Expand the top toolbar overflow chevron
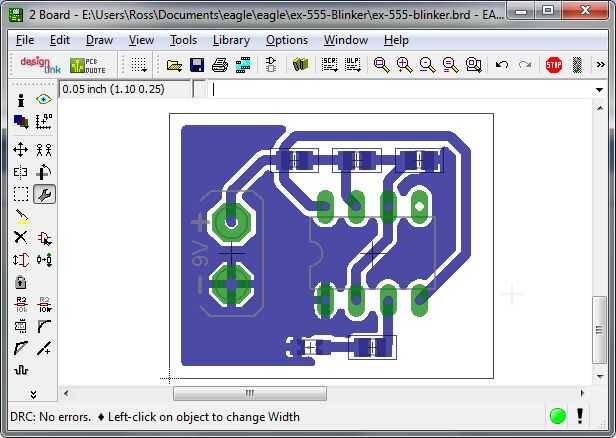Image resolution: width=616 pixels, height=438 pixels. pyautogui.click(x=601, y=64)
